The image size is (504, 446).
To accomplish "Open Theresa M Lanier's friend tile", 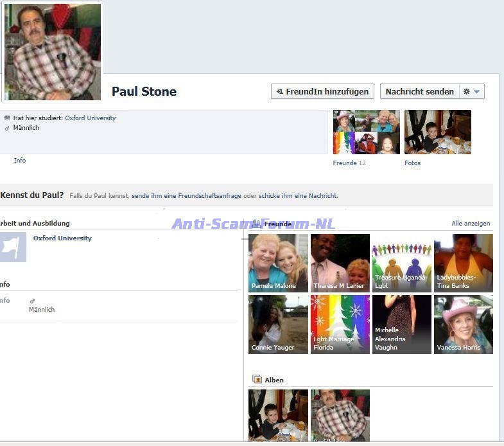I will [x=340, y=263].
